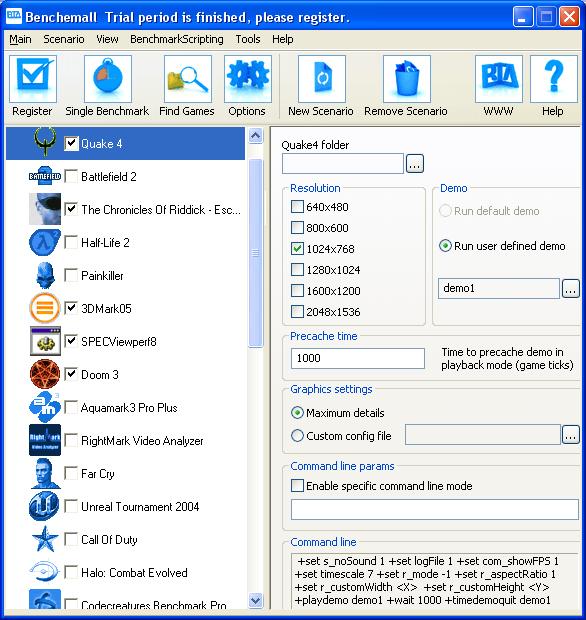Screen dimensions: 586x620
Task: Click the Benchemall title bar app icon
Action: point(14,17)
